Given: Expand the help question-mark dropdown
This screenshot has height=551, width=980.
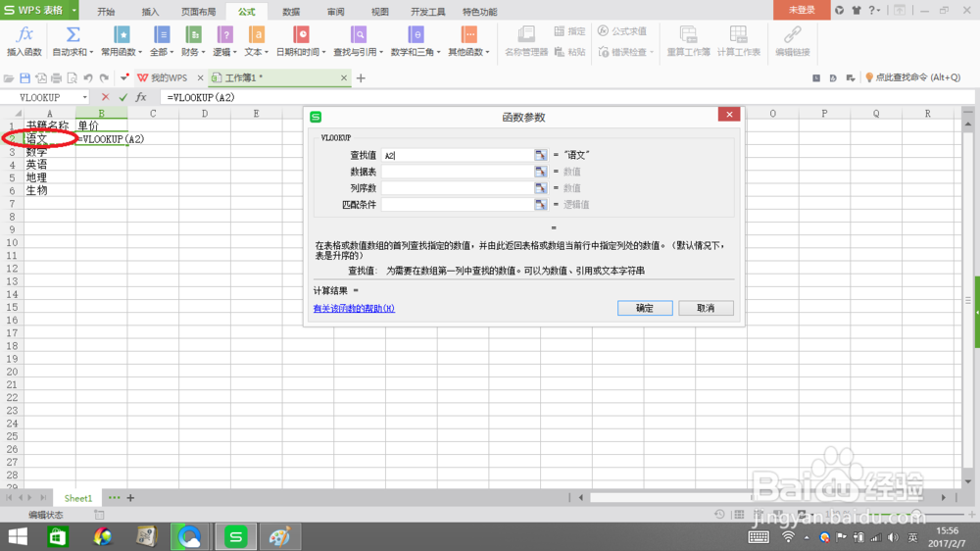Looking at the screenshot, I should [x=879, y=11].
